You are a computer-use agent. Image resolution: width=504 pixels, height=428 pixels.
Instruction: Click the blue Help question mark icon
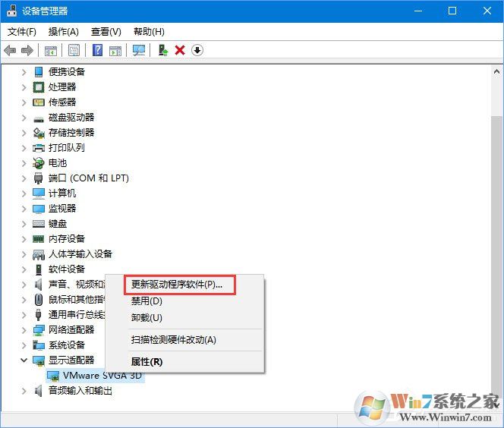97,50
